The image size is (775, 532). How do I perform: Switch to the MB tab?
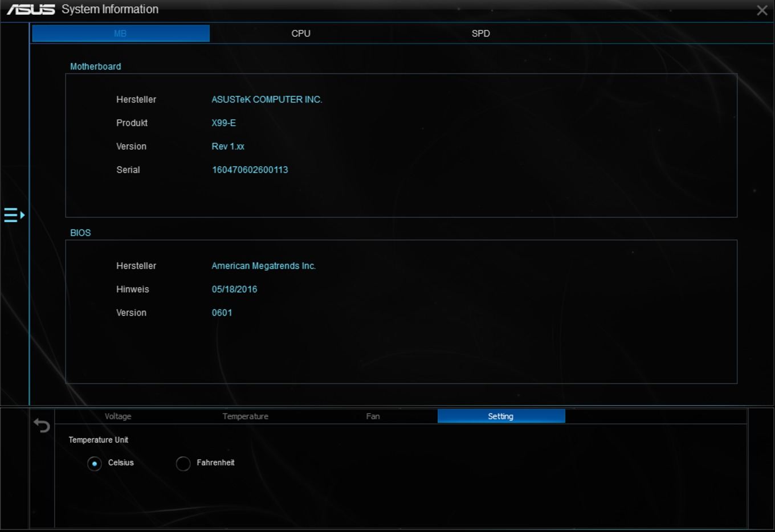(121, 34)
